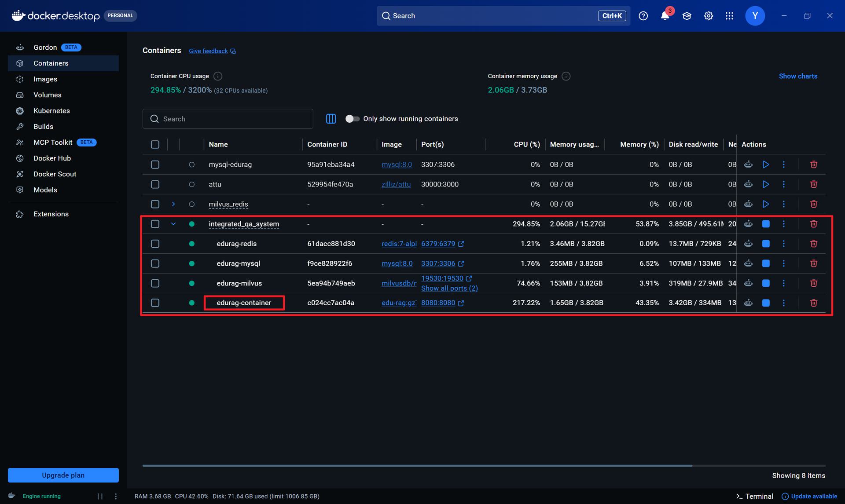Go to Images in the sidebar
Viewport: 845px width, 504px height.
pyautogui.click(x=63, y=79)
